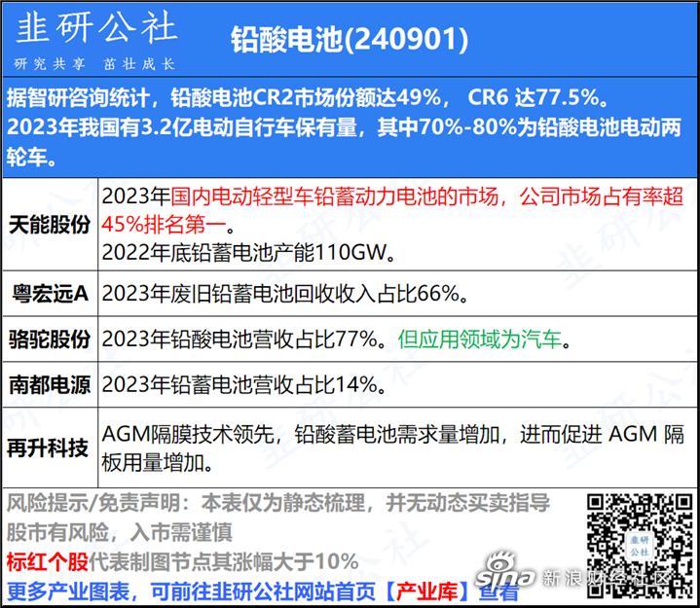Viewport: 700px width, 608px height.
Task: Click the row label 再升科技
Action: tap(48, 447)
